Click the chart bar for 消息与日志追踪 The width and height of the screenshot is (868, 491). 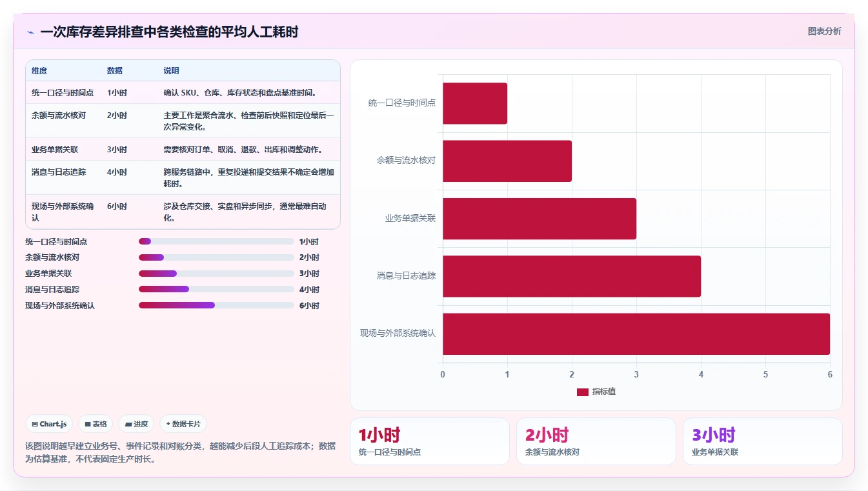(572, 276)
